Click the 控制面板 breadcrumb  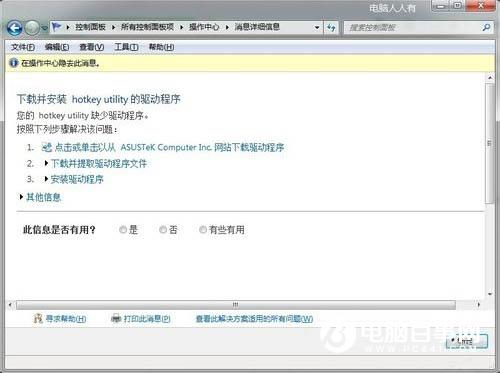[x=90, y=27]
